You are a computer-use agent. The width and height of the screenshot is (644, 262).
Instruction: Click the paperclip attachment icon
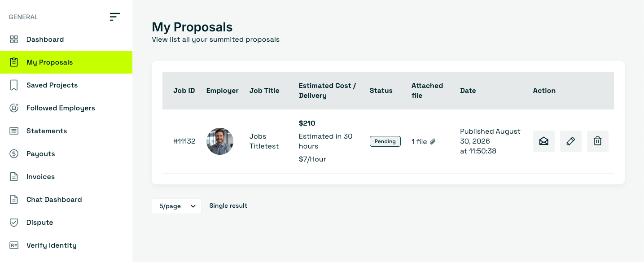coord(433,142)
